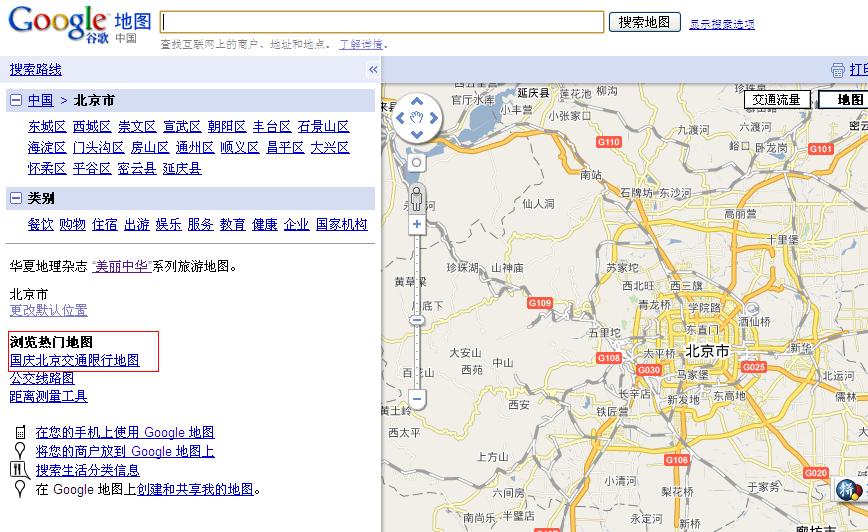The image size is (868, 532).
Task: Click the G101 highway shield on the map
Action: coord(820,148)
